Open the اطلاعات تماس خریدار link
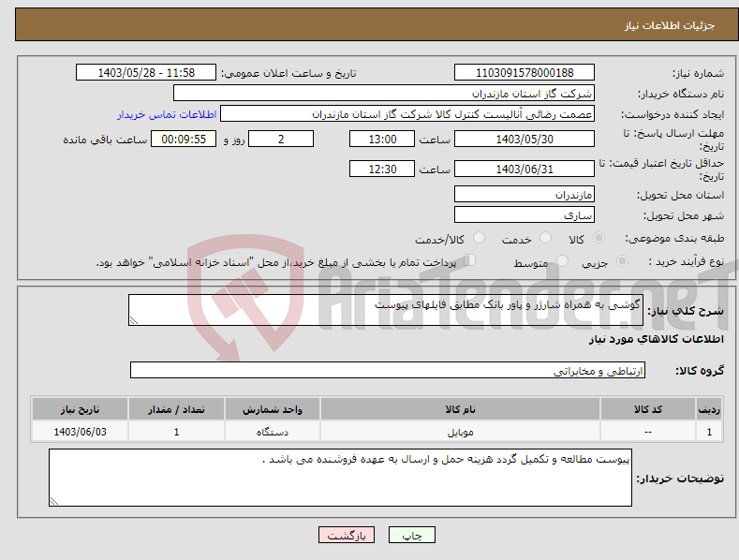 (167, 114)
